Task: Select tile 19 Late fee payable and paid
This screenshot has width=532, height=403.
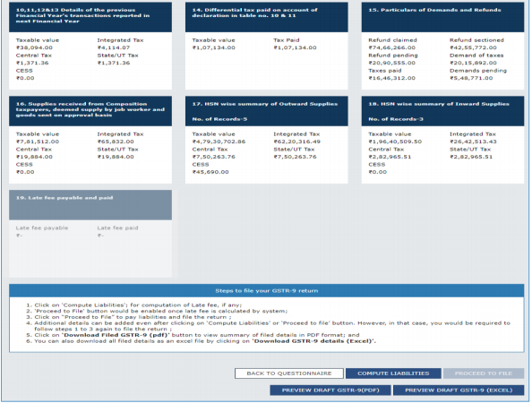Action: [90, 234]
